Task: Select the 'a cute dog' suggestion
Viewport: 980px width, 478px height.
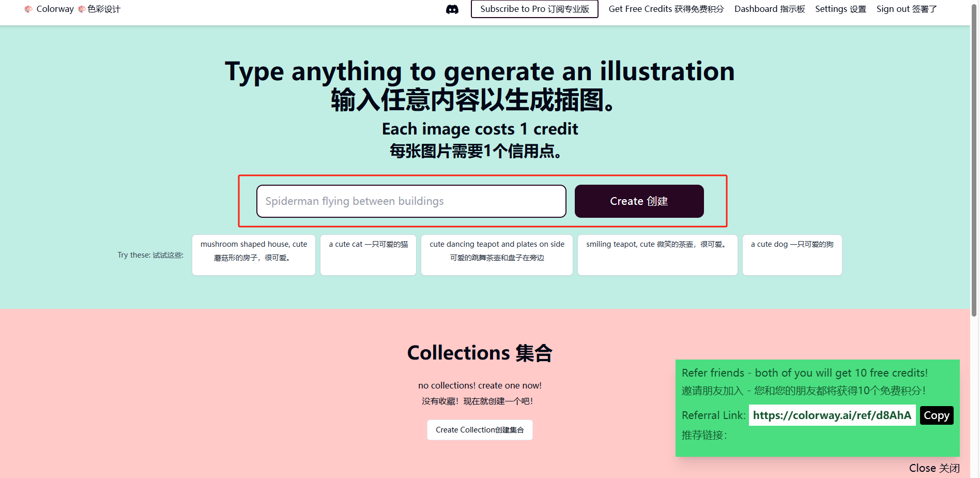Action: coord(792,255)
